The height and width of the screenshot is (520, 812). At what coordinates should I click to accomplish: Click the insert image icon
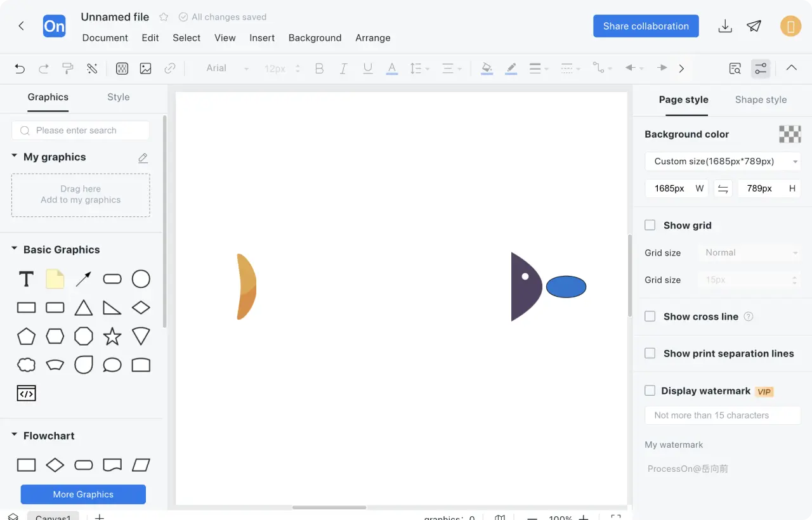145,68
